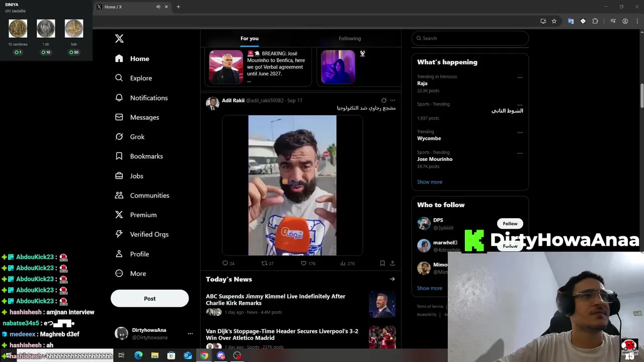The image size is (644, 362).
Task: Click the X logo in the sidebar
Action: (119, 39)
